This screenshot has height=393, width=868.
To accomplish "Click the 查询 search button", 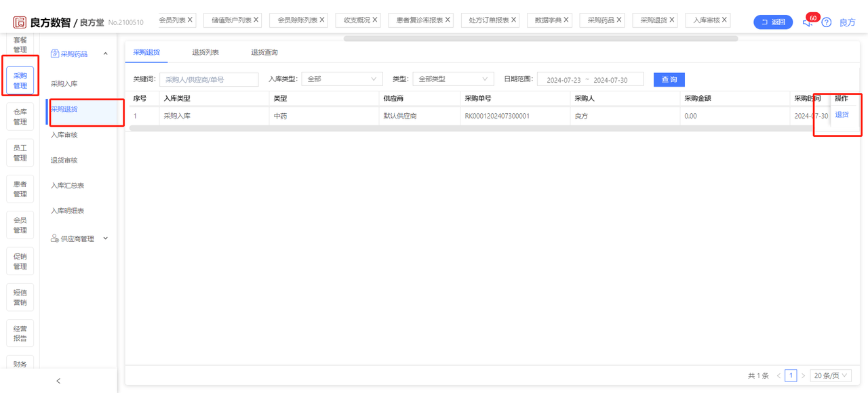I will coord(669,79).
